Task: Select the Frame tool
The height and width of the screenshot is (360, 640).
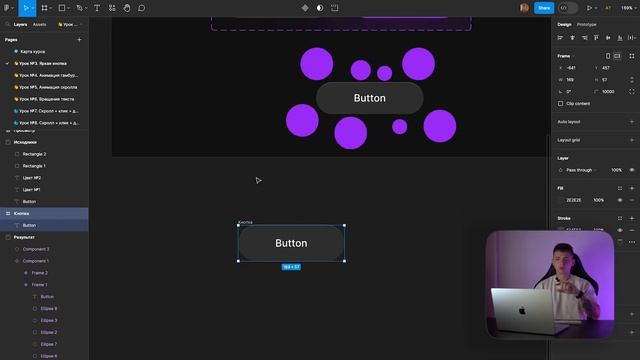Action: click(44, 8)
